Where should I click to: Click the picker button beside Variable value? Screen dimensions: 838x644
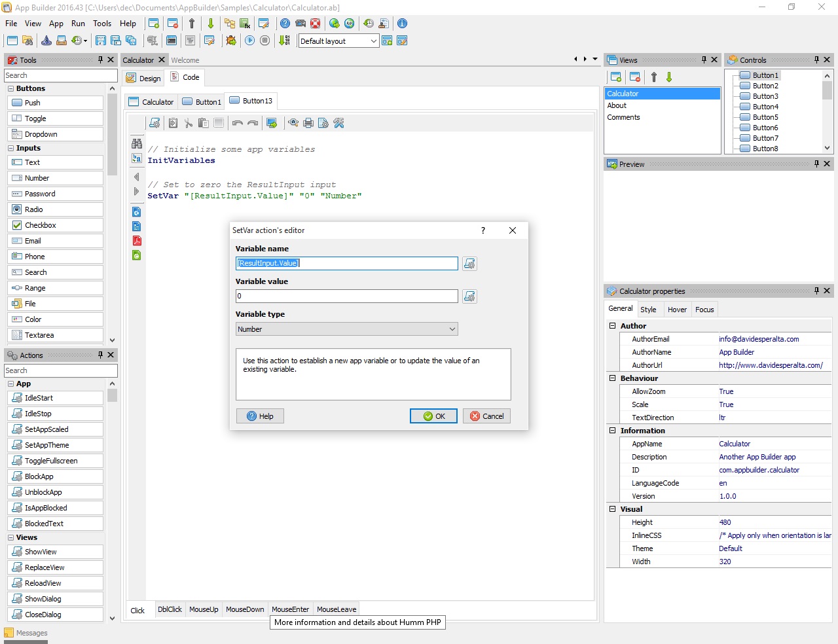(469, 296)
